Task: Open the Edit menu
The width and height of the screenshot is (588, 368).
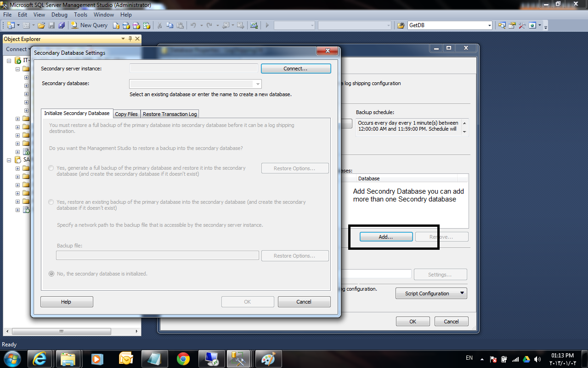Action: (23, 15)
